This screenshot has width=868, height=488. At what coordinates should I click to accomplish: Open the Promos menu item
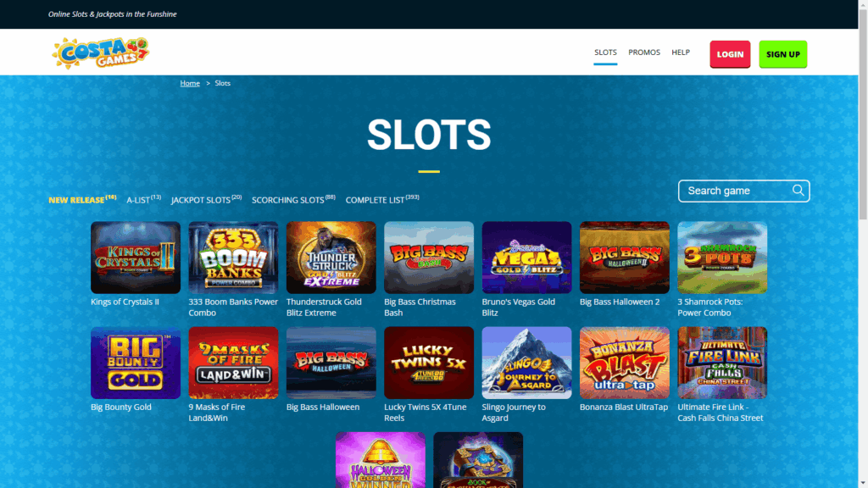coord(644,52)
